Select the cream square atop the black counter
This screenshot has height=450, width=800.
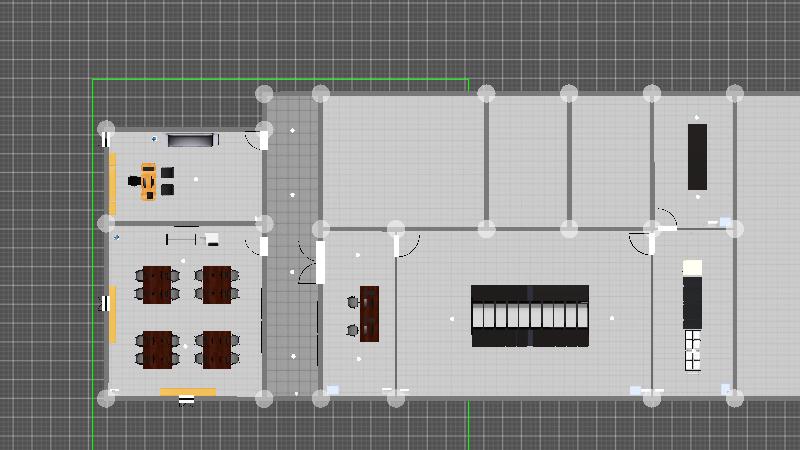coord(692,268)
